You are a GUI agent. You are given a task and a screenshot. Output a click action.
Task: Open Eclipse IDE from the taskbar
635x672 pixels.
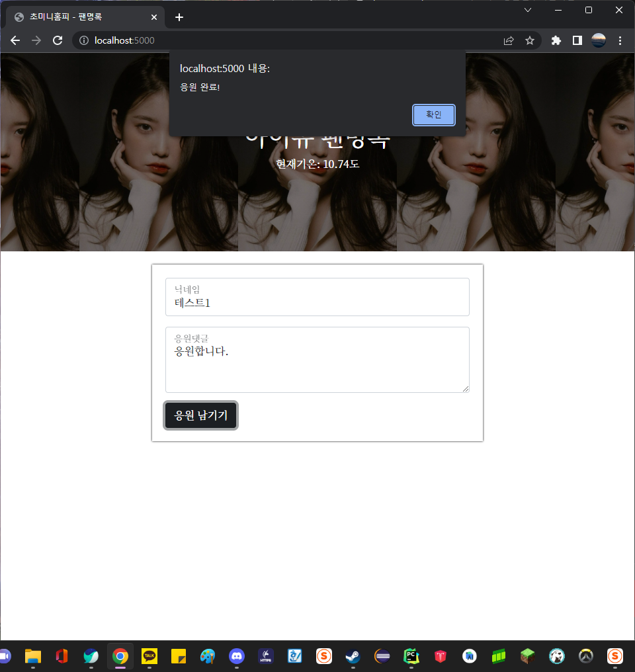[382, 655]
